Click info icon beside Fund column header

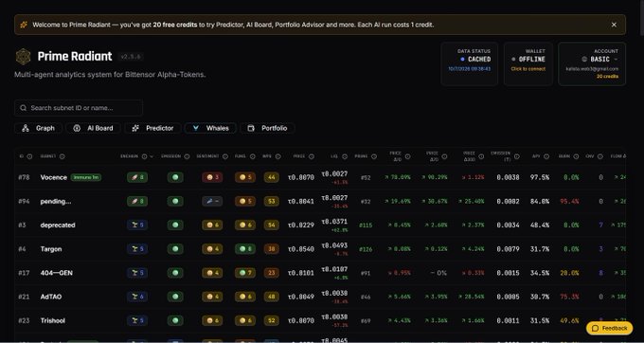tap(253, 156)
